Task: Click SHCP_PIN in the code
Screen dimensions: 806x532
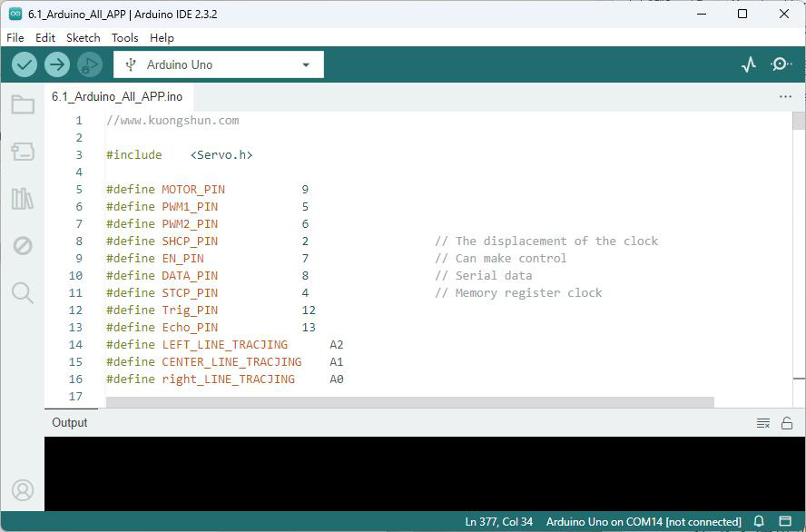Action: click(x=190, y=241)
